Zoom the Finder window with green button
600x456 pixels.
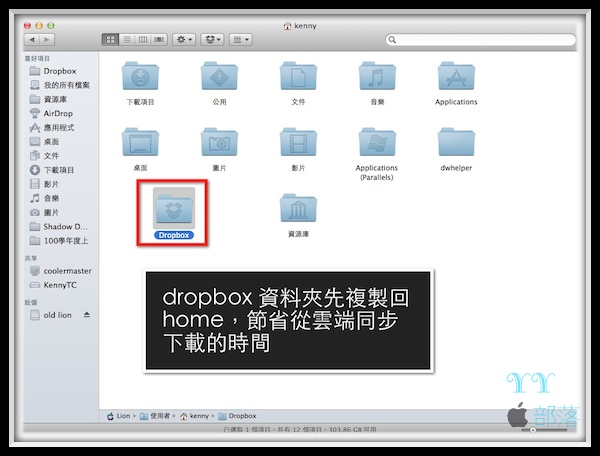point(51,26)
